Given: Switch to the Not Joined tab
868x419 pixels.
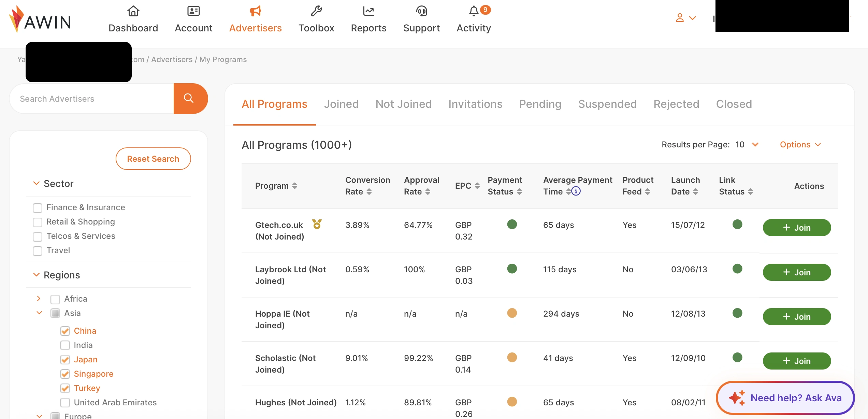Looking at the screenshot, I should 403,104.
